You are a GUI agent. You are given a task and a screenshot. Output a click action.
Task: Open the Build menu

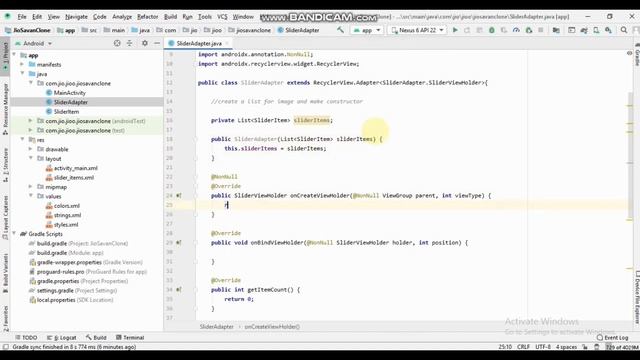click(170, 17)
